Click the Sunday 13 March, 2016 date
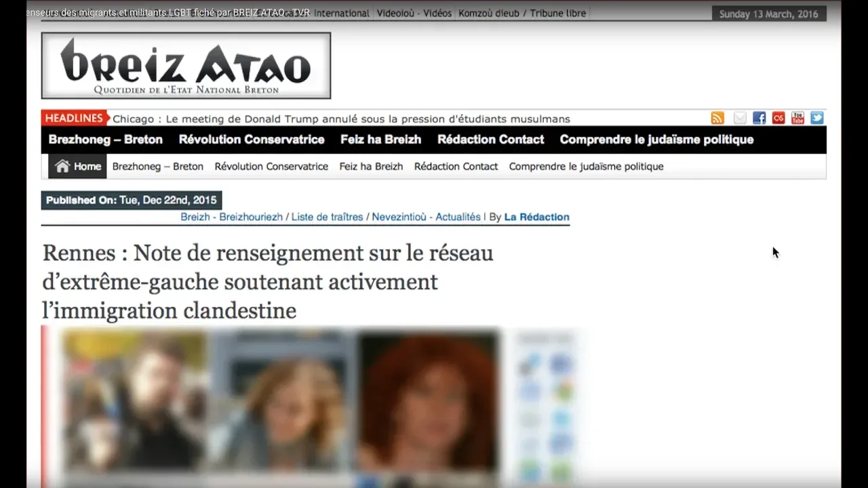The image size is (868, 488). [x=769, y=14]
